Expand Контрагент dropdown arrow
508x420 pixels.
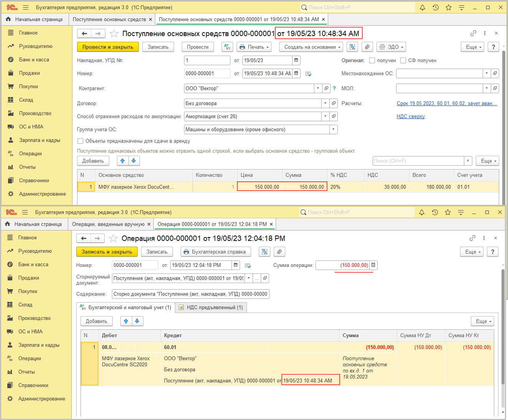coord(318,88)
